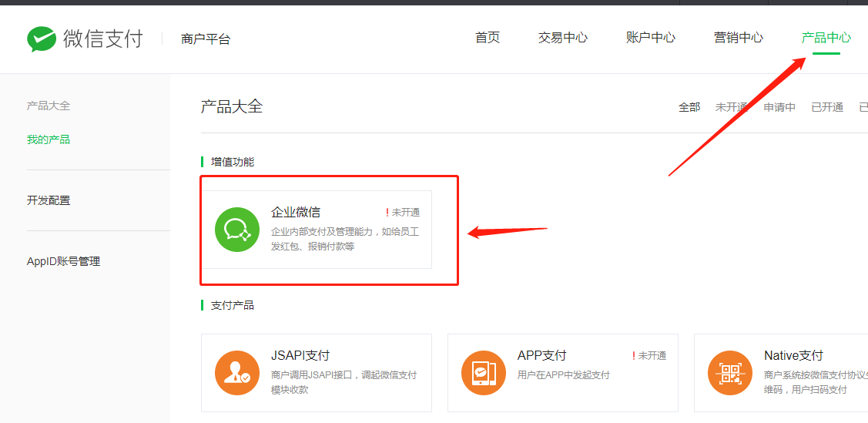868x423 pixels.
Task: Open the Native支付 product title
Action: (793, 355)
